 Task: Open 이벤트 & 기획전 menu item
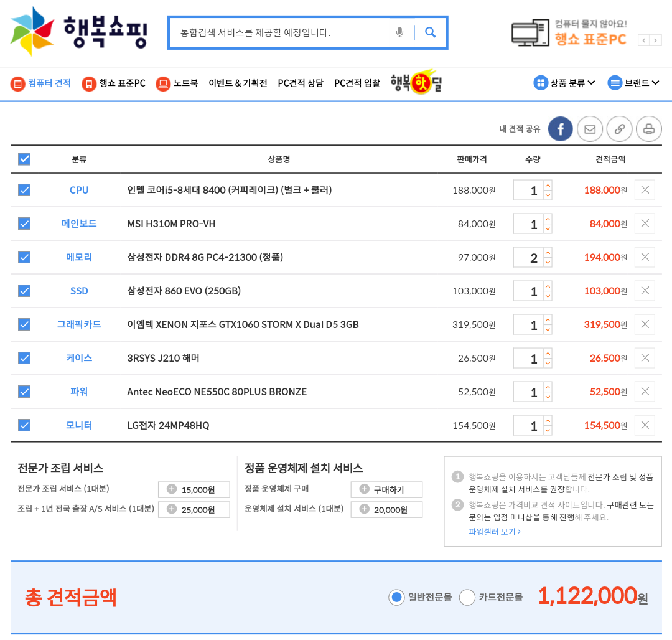tap(238, 83)
